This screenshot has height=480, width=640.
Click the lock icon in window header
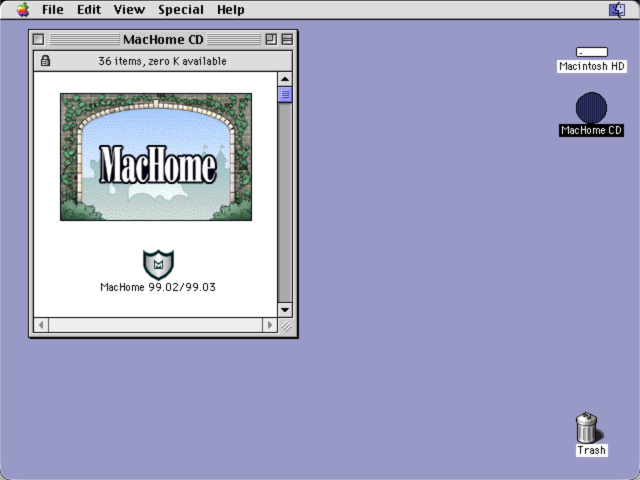(45, 61)
